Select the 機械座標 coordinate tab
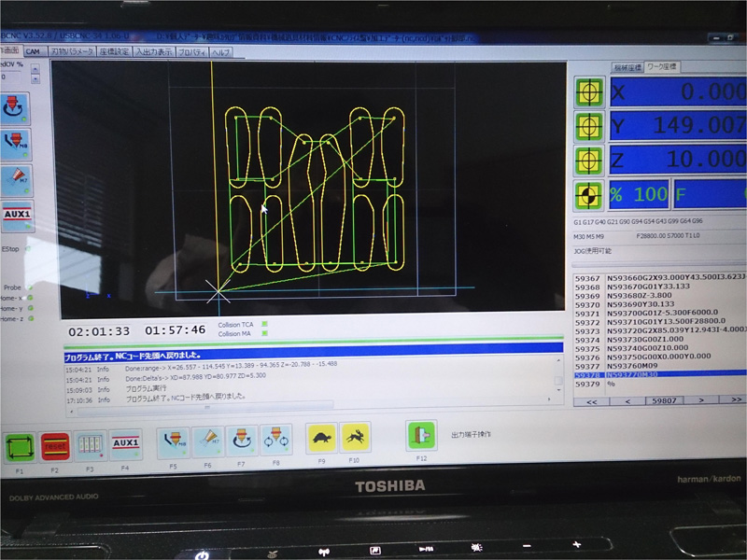 [627, 68]
